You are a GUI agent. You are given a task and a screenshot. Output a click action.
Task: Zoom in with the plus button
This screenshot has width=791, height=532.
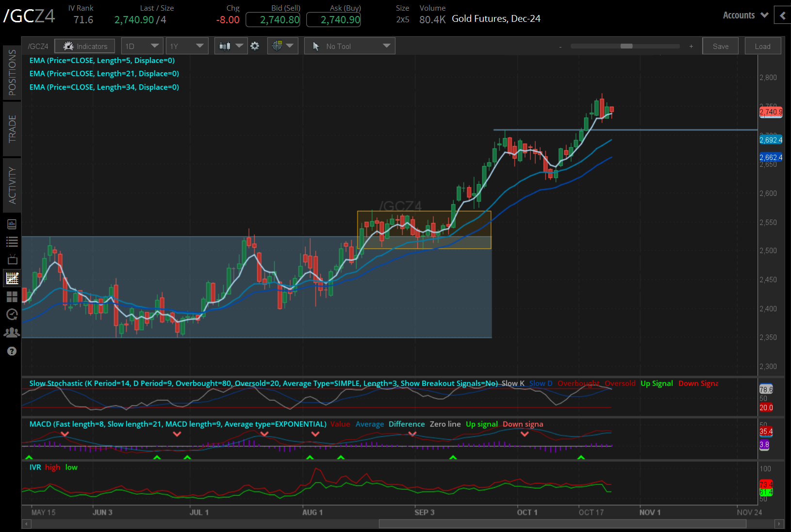tap(691, 47)
